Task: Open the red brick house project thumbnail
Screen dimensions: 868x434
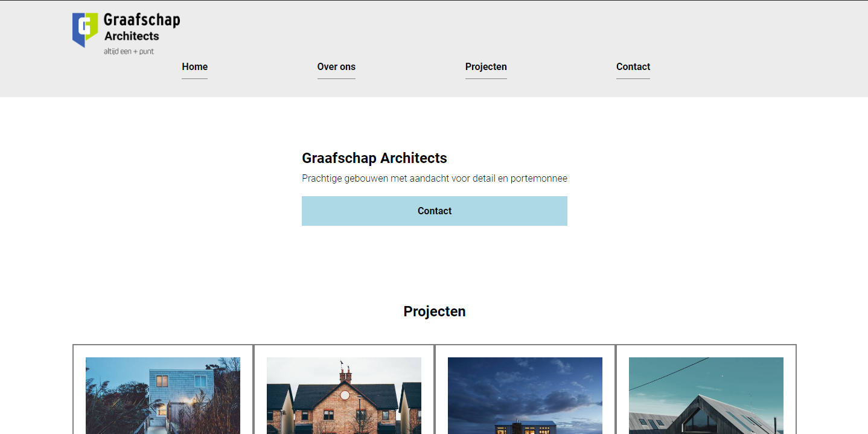Action: 344,395
